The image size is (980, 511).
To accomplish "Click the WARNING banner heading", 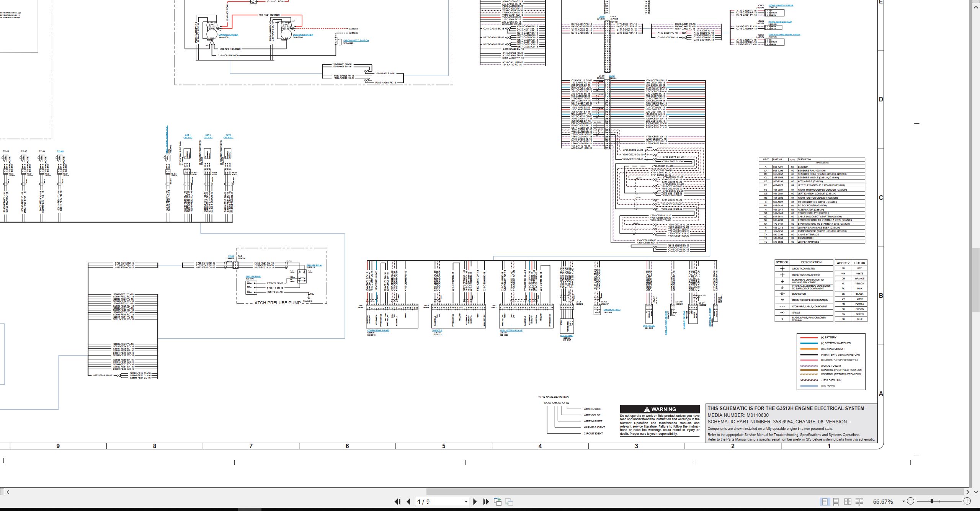I will point(660,409).
